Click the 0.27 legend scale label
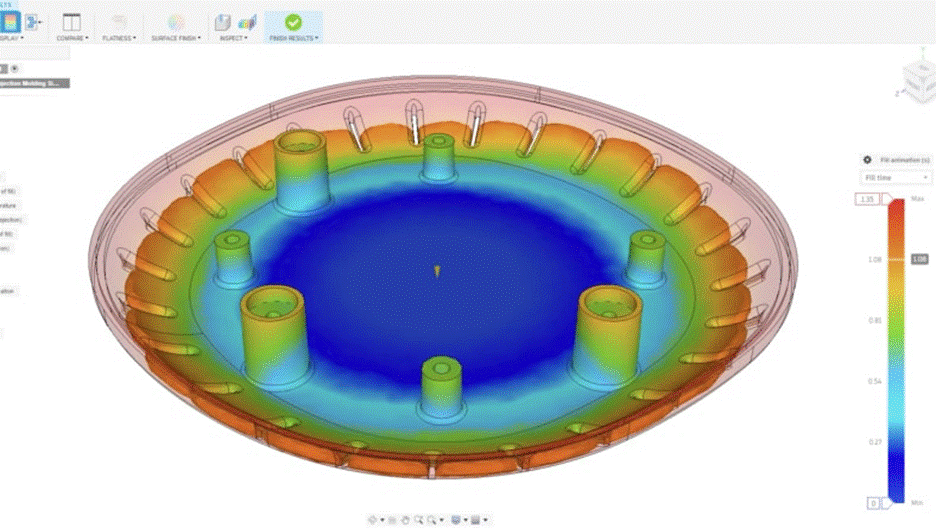The width and height of the screenshot is (936, 528). (x=875, y=442)
